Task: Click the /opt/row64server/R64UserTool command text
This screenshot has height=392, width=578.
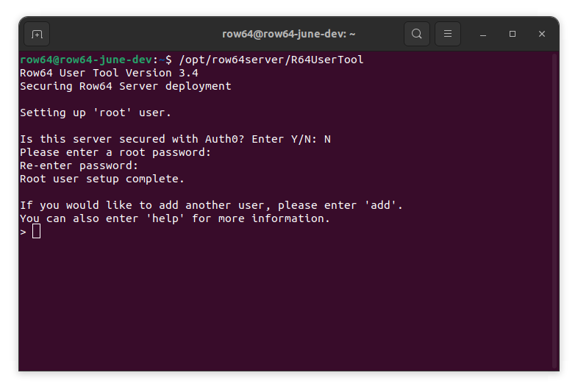Action: pos(271,60)
